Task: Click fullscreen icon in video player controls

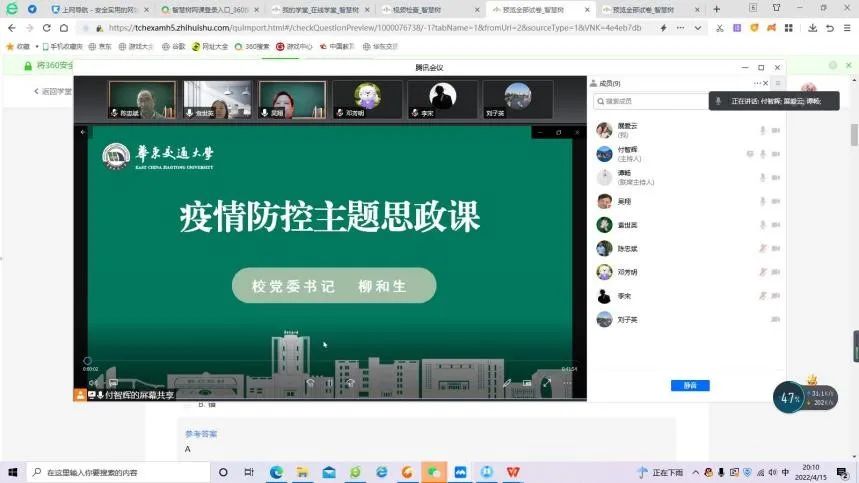Action: coord(546,382)
